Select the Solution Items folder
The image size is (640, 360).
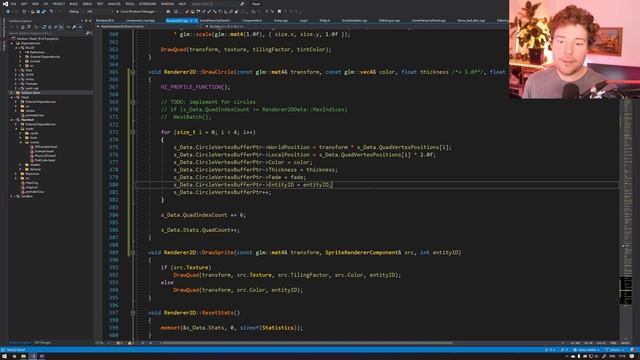click(x=31, y=93)
